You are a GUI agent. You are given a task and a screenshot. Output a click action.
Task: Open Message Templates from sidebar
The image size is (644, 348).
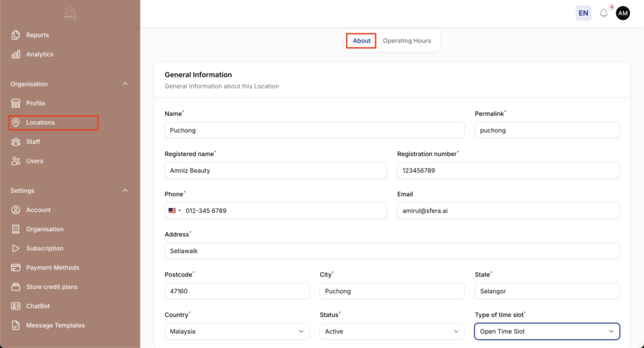click(x=55, y=325)
